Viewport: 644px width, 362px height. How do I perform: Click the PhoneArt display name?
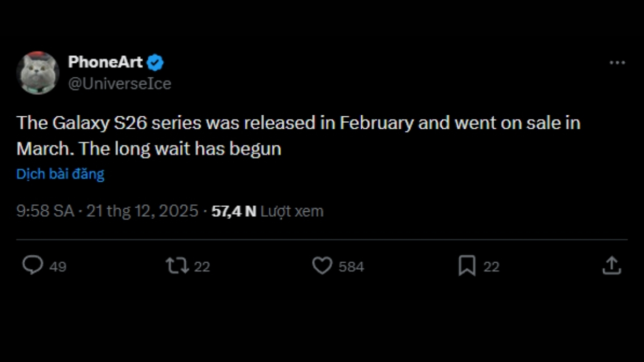[x=105, y=62]
